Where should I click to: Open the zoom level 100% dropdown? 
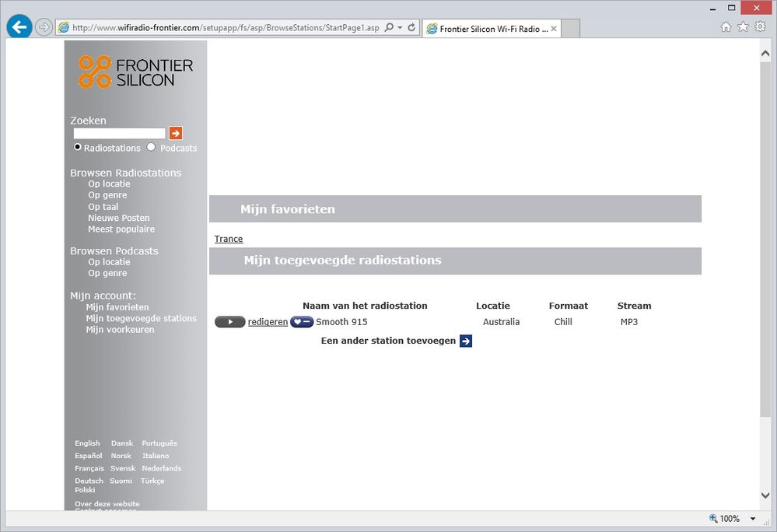[753, 519]
